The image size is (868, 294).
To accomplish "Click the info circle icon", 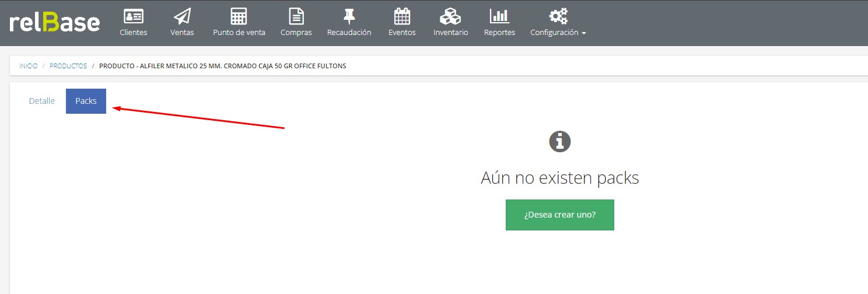I will [560, 141].
